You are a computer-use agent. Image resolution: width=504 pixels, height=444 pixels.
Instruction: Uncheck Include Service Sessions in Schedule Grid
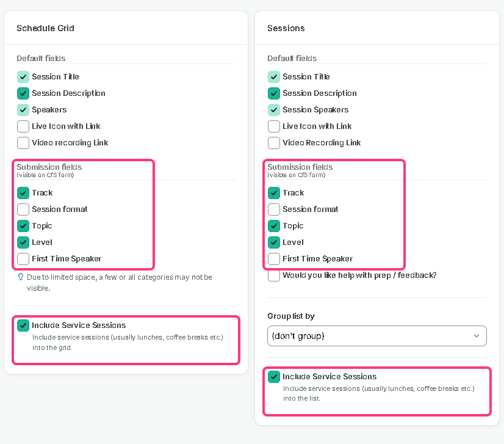23,326
